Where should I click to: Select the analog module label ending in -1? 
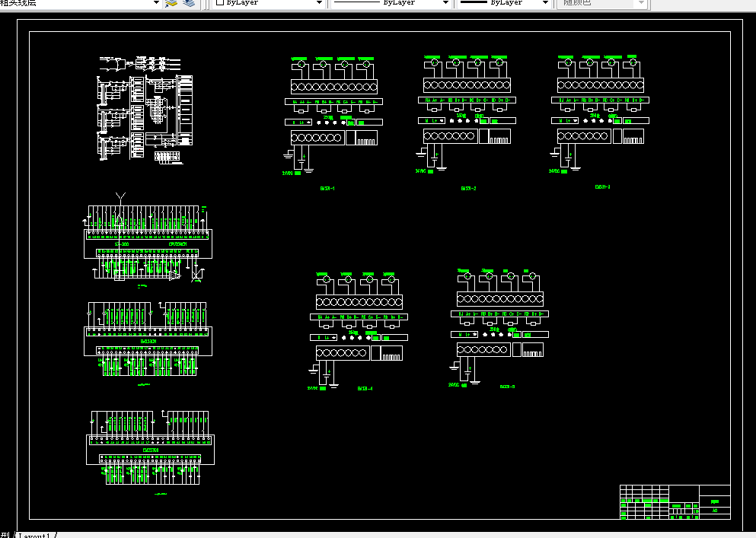[x=327, y=189]
